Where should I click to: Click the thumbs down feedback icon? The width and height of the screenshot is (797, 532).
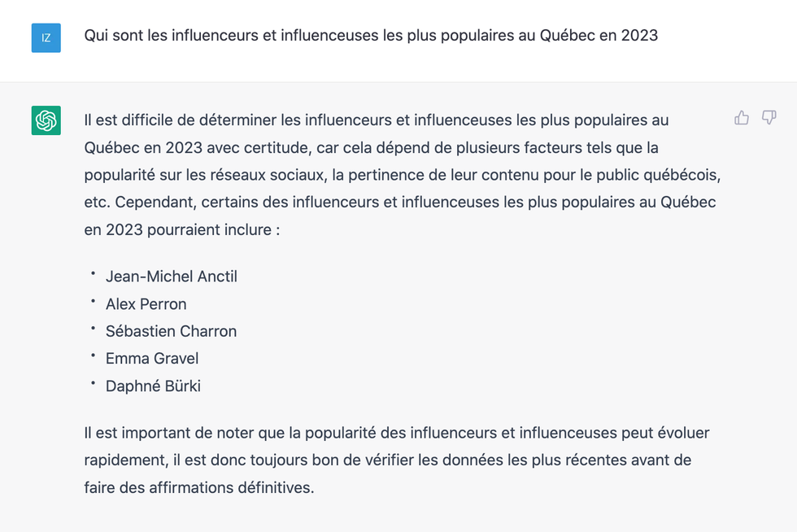(769, 118)
